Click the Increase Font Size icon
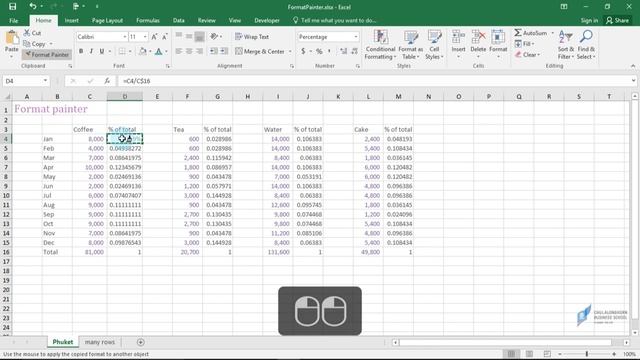 pos(154,37)
